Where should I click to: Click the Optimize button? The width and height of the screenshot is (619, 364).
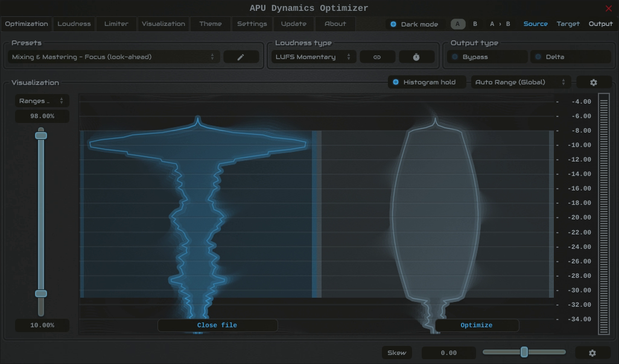point(477,325)
